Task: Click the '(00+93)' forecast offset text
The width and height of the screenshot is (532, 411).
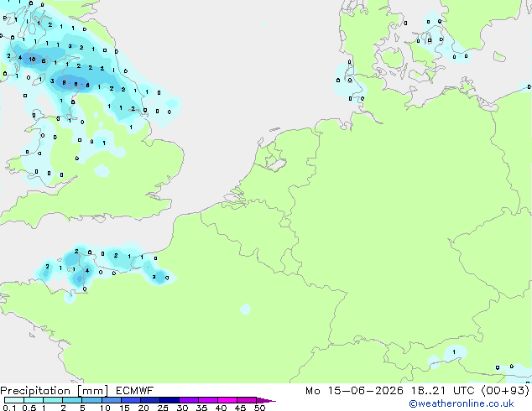Action: 505,391
